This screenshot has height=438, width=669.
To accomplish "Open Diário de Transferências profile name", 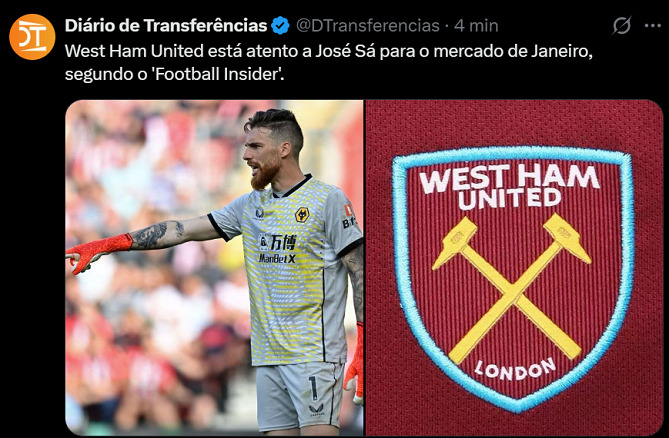I will (166, 26).
